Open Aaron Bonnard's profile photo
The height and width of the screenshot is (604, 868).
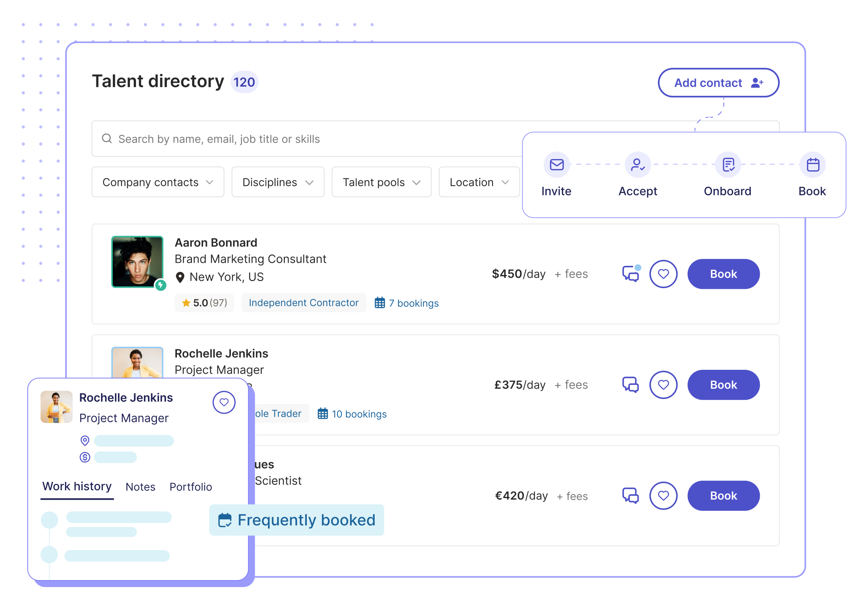pos(137,262)
